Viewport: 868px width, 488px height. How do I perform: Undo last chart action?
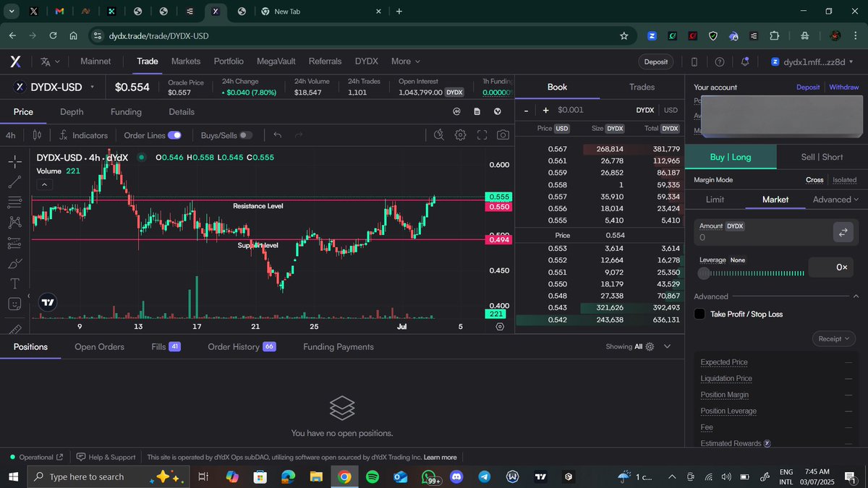pos(277,135)
